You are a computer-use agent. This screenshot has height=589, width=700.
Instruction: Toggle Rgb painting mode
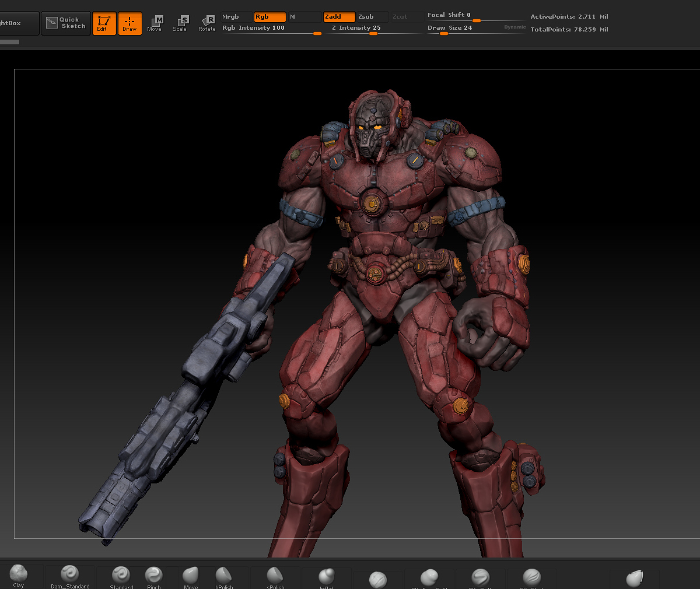pos(269,17)
